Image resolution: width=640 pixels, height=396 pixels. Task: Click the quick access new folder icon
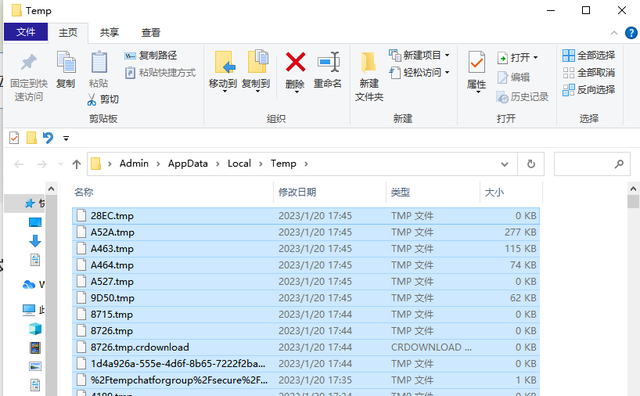[x=31, y=138]
